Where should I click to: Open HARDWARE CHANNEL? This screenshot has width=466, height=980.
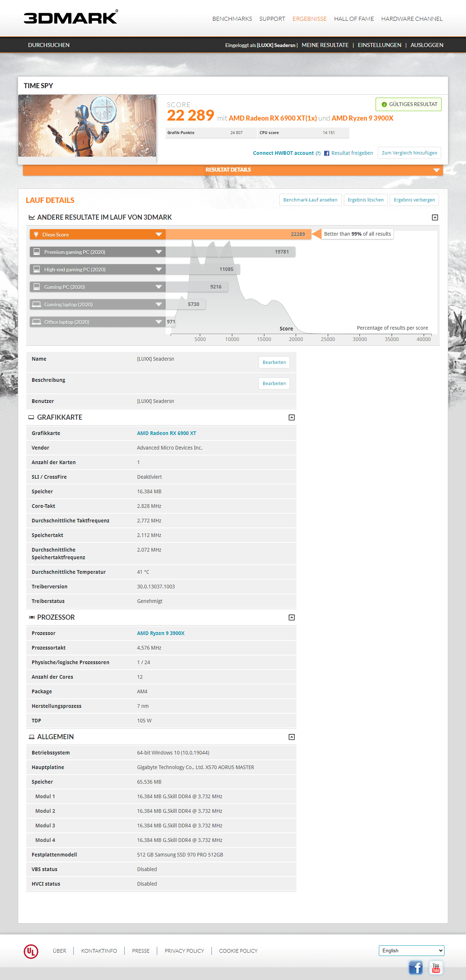point(412,19)
